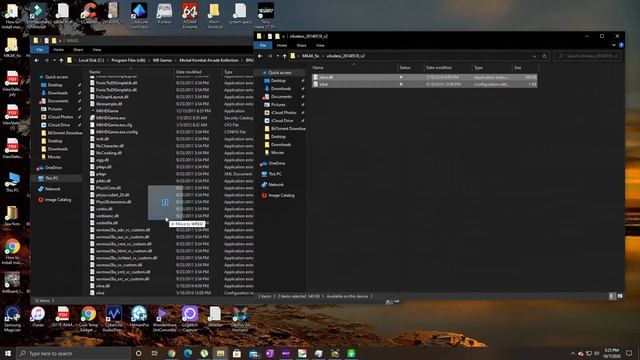Open iTunes desktop shortcut
Viewport: 640px width, 360px height.
pos(38,317)
